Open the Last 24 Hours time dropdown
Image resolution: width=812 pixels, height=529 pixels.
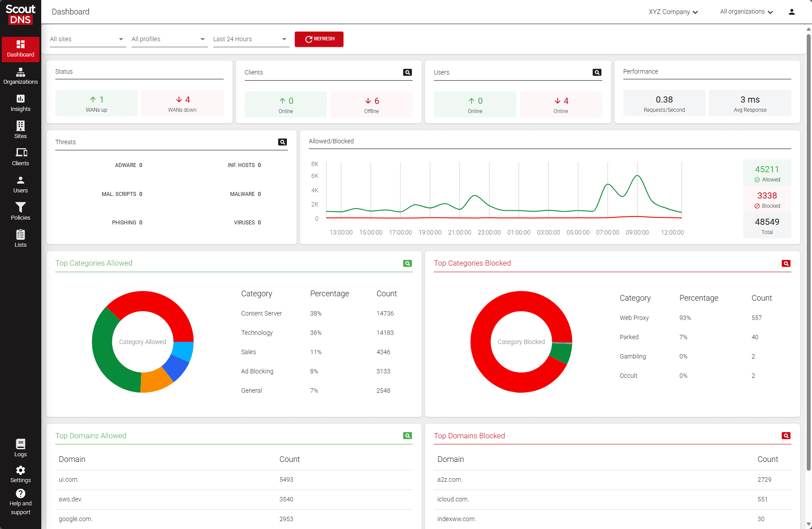(x=250, y=39)
